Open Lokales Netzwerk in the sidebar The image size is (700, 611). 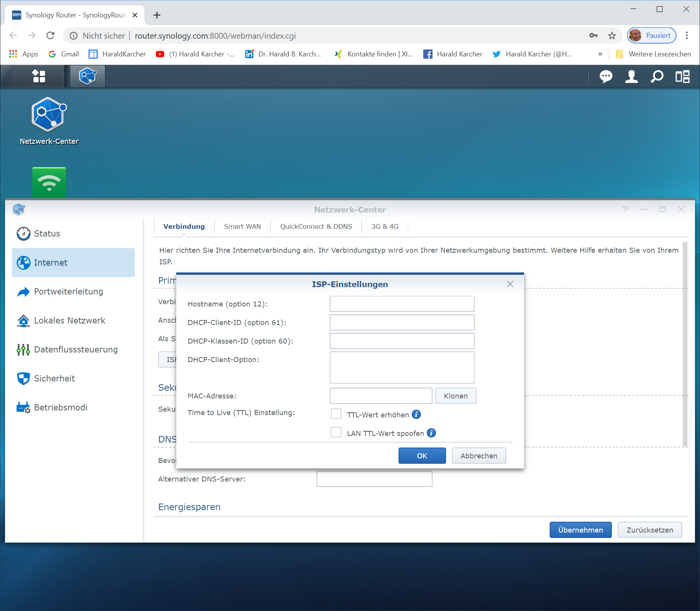(70, 320)
